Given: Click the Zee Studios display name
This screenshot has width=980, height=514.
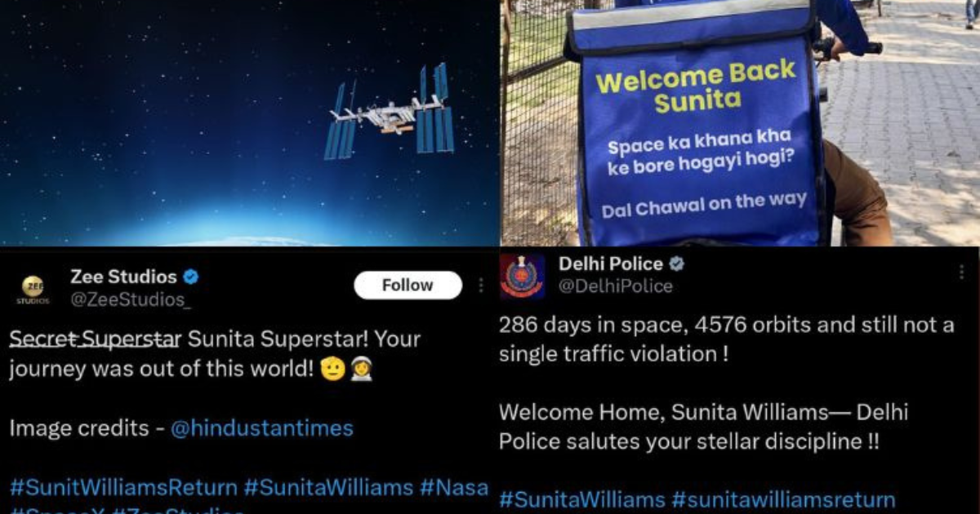Looking at the screenshot, I should 123,277.
